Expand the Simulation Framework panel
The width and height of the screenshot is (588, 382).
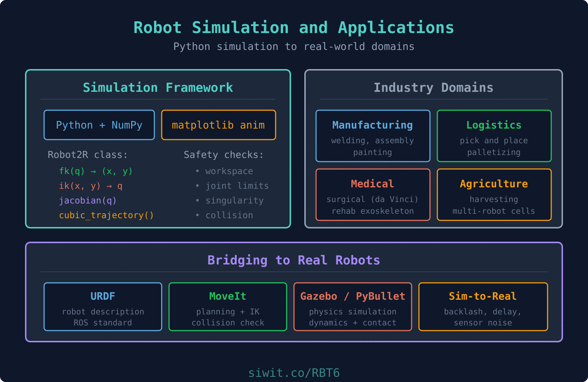pyautogui.click(x=158, y=87)
